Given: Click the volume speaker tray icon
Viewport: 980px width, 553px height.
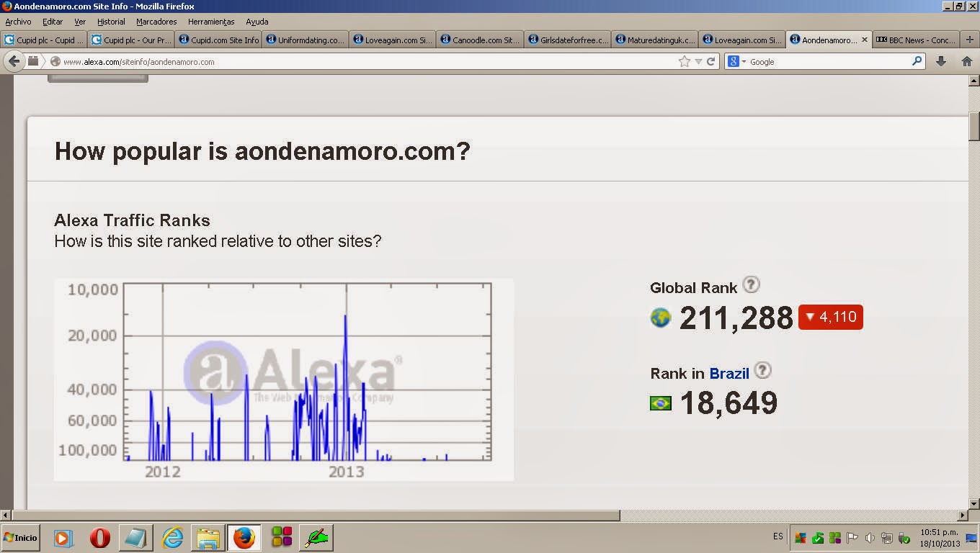Looking at the screenshot, I should coord(870,538).
